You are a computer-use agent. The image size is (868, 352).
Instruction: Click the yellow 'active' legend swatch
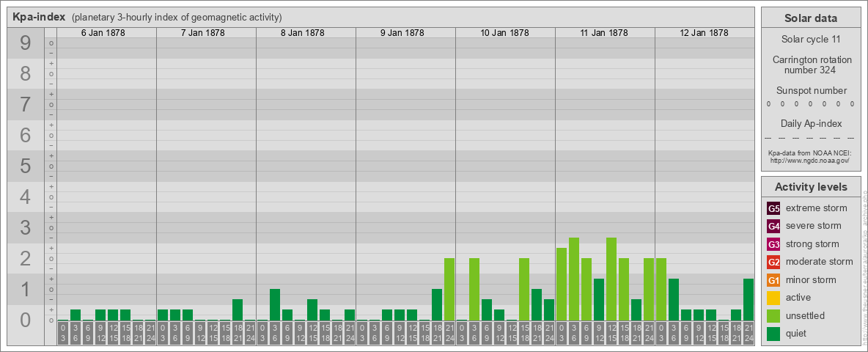tap(774, 298)
